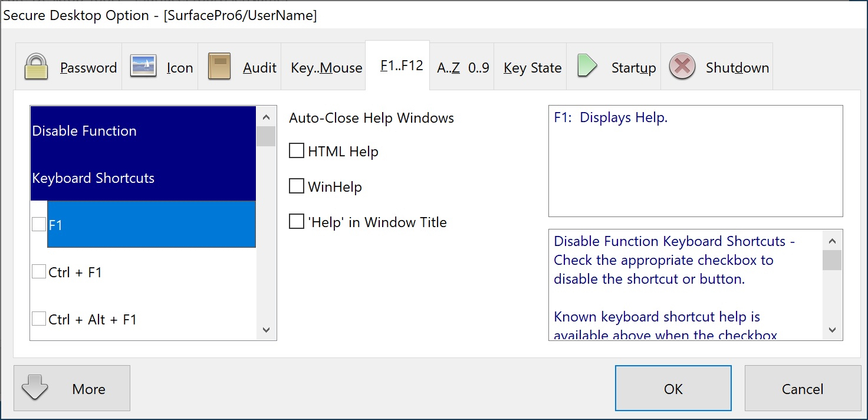The image size is (868, 420).
Task: Switch to the Key State tab
Action: 531,67
